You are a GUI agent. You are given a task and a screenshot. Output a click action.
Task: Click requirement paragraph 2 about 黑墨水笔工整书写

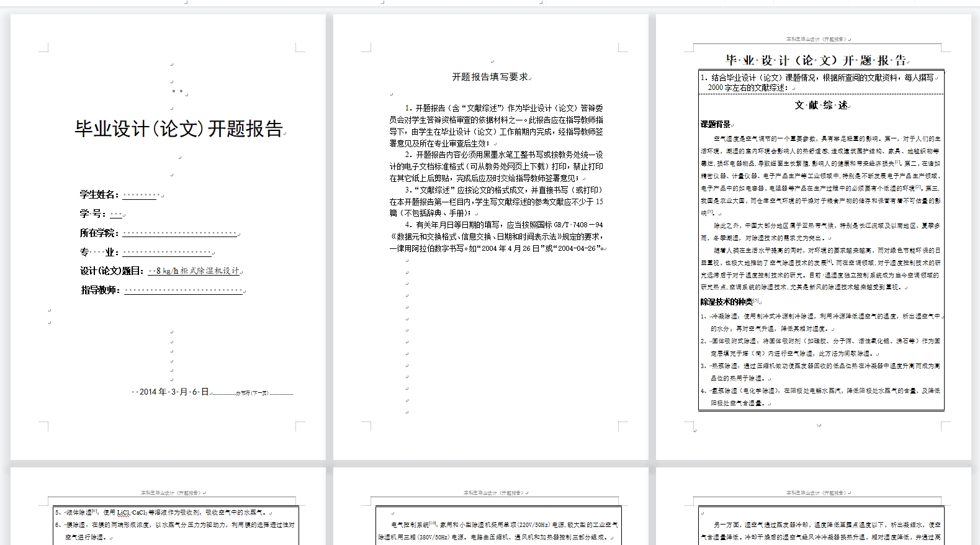click(497, 166)
